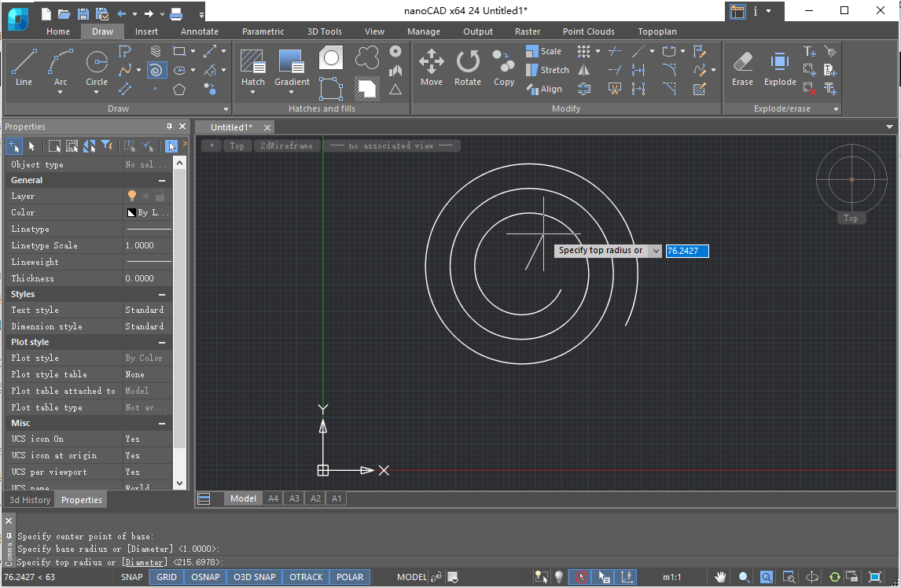901x588 pixels.
Task: Click the top radius input field 76.2427
Action: (x=687, y=251)
